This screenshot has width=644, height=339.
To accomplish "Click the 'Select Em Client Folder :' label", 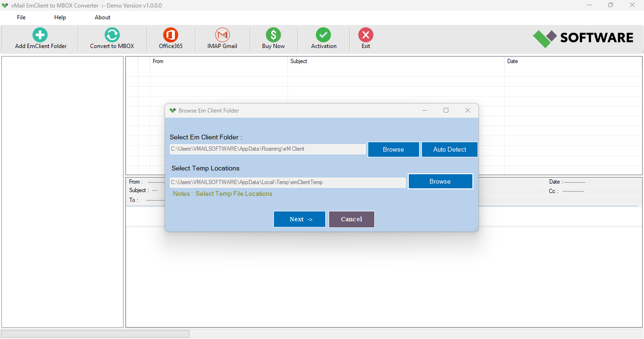I will pyautogui.click(x=206, y=137).
